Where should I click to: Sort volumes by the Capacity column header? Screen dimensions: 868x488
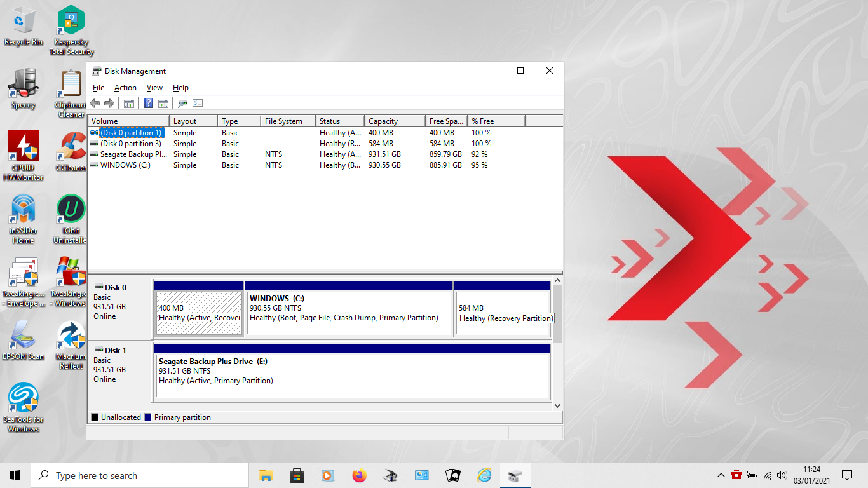[x=394, y=121]
